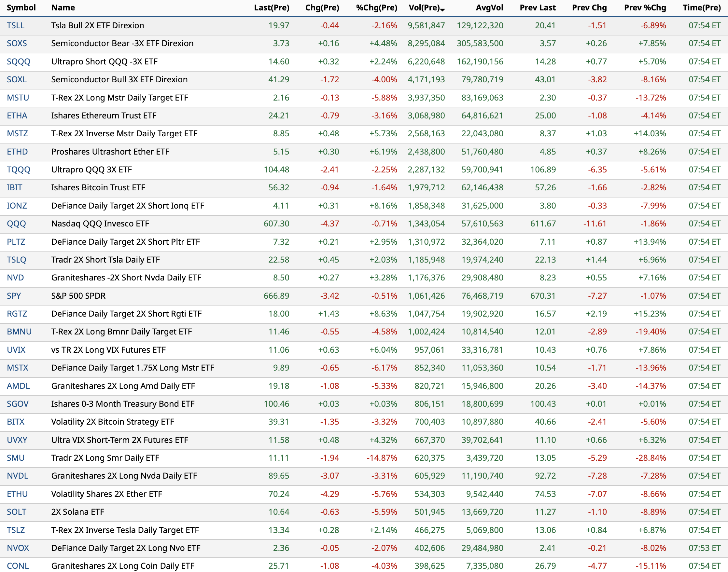Screen dimensions: 728x572
Task: Select the Ishares Ethereum Trust ETF row
Action: 104,116
